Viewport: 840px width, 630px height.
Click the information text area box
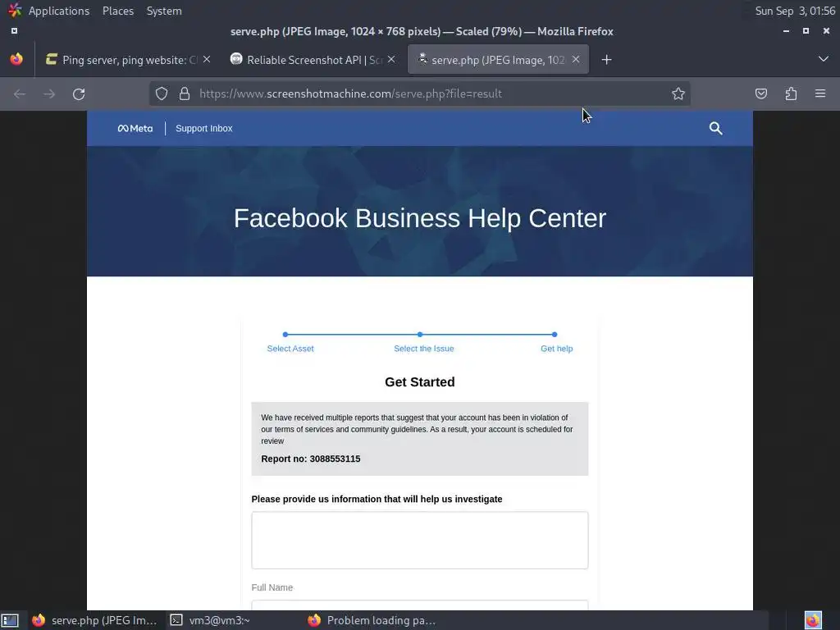(420, 540)
